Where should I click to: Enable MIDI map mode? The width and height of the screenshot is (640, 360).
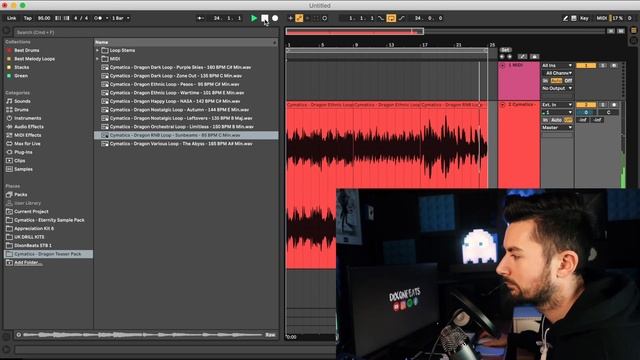pyautogui.click(x=601, y=18)
